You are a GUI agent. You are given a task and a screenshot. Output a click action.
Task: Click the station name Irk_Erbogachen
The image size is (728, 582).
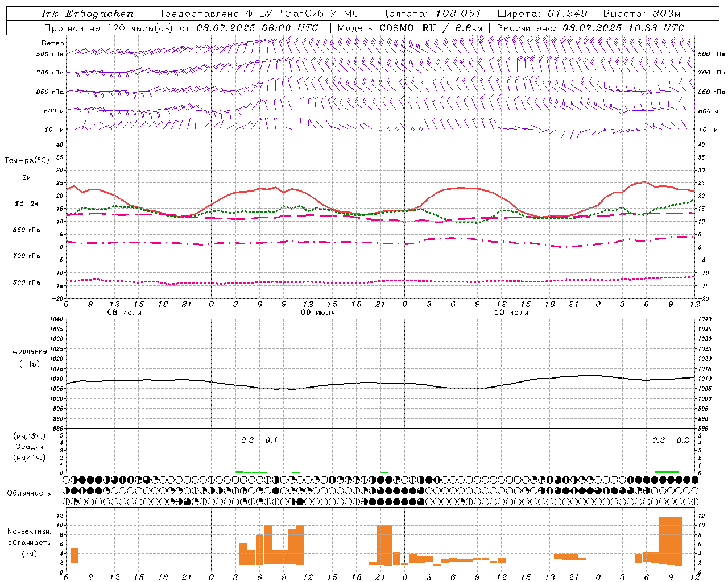coord(88,14)
